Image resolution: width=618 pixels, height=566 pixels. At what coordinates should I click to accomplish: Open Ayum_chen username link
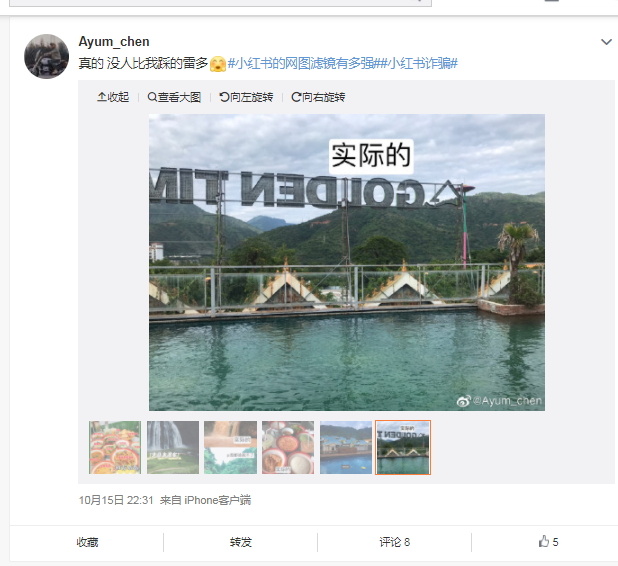[114, 41]
